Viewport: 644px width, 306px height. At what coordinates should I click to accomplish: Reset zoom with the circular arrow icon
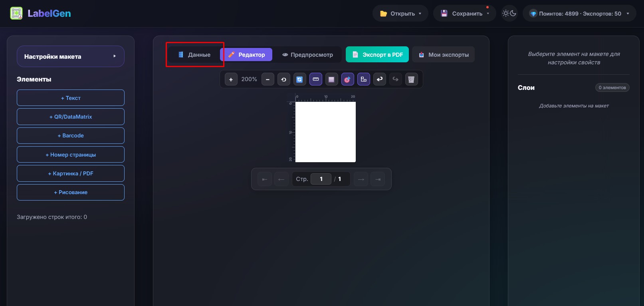[283, 79]
